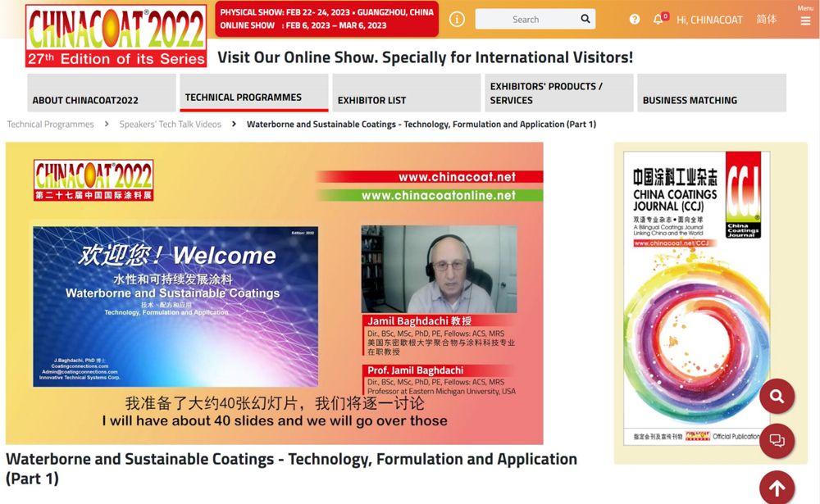
Task: Click the CHINACOAT 2022 header logo
Action: pyautogui.click(x=116, y=35)
